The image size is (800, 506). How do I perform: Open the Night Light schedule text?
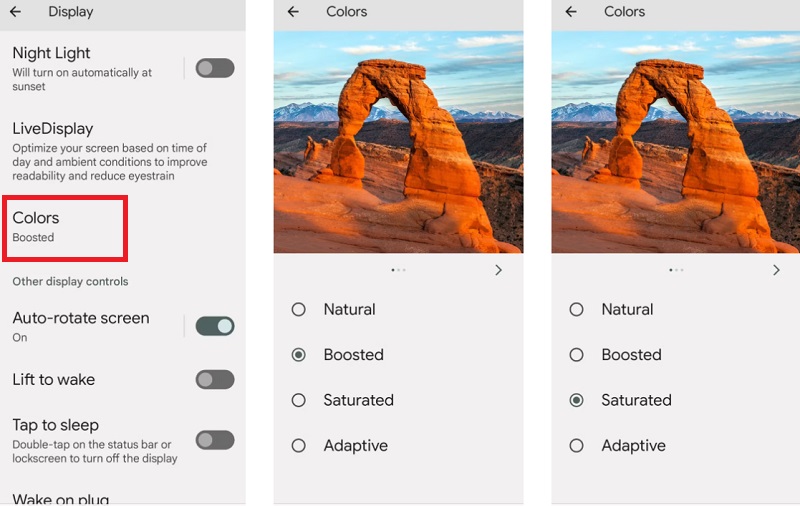tap(82, 79)
